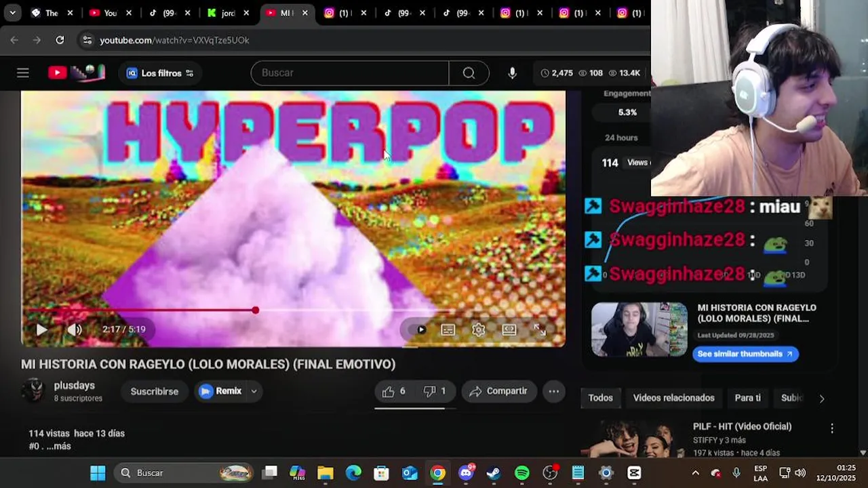Open the player settings gear
Screen dimensions: 868x488
(479, 329)
